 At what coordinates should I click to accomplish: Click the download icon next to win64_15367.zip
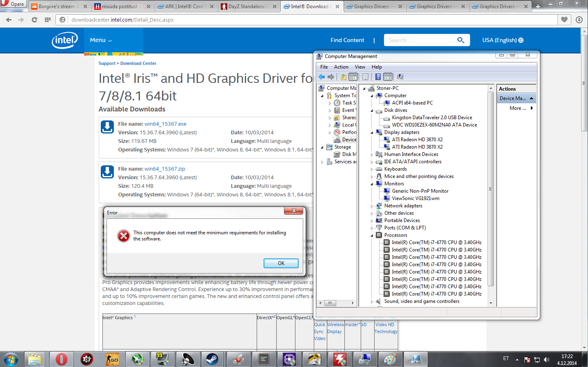pyautogui.click(x=107, y=172)
